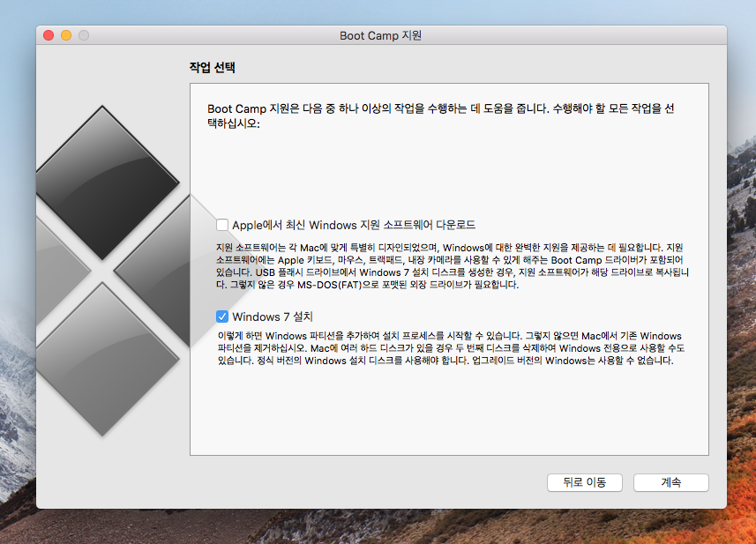Click the Windows 7 설치 label
Image resolution: width=756 pixels, height=544 pixels.
[273, 317]
